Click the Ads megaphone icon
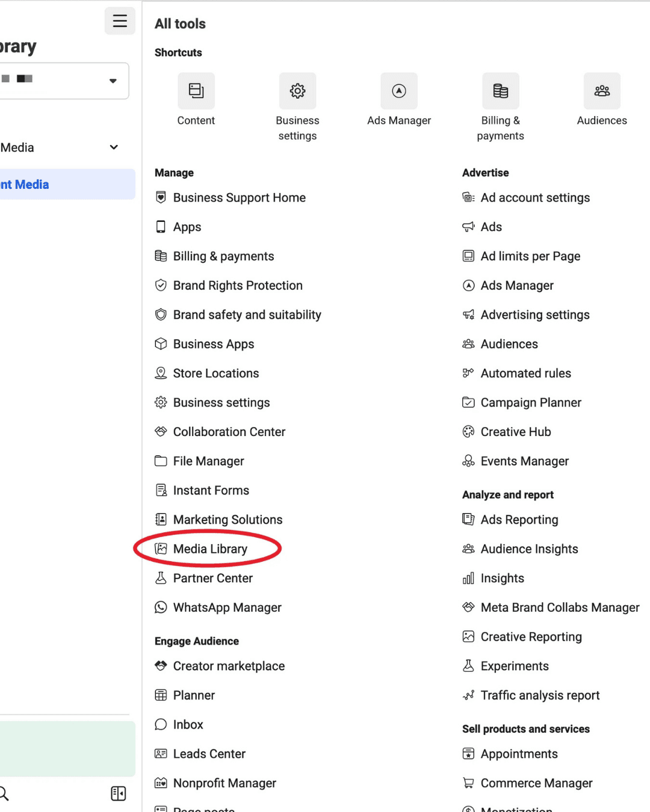The height and width of the screenshot is (812, 650). click(468, 227)
